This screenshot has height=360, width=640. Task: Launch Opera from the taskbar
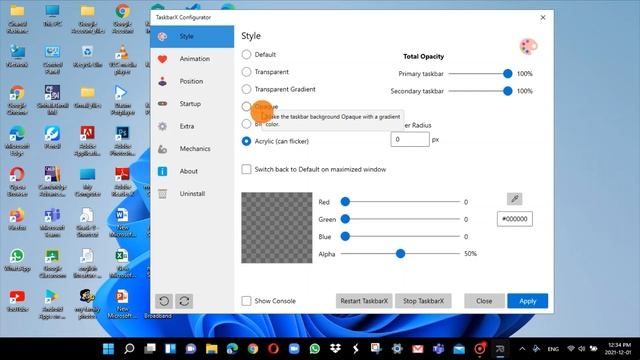[273, 349]
